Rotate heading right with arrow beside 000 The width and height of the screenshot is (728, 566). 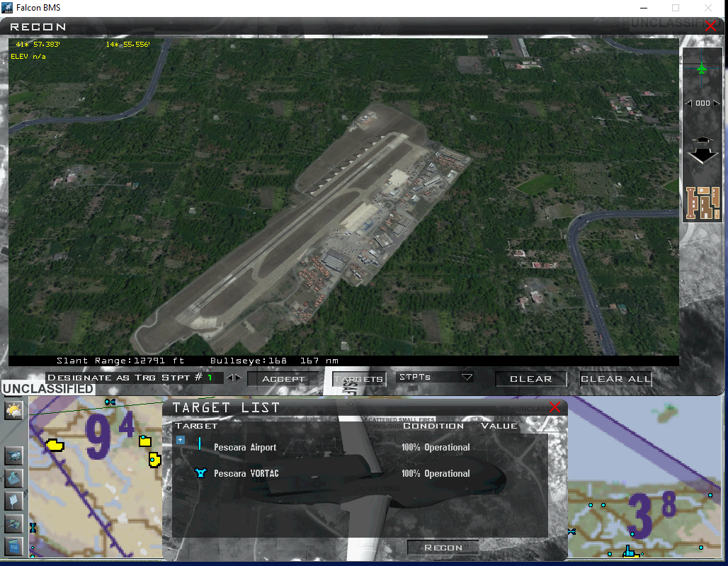[717, 103]
